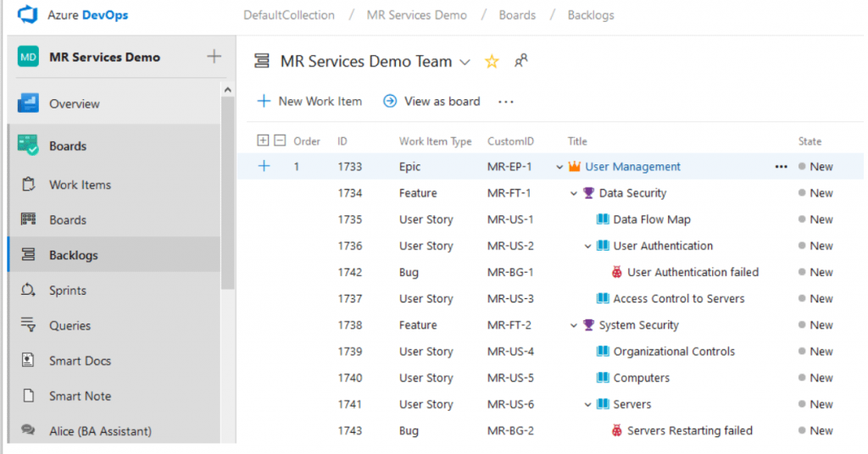Image resolution: width=868 pixels, height=454 pixels.
Task: Sort by Work Item Type column header
Action: pos(435,141)
